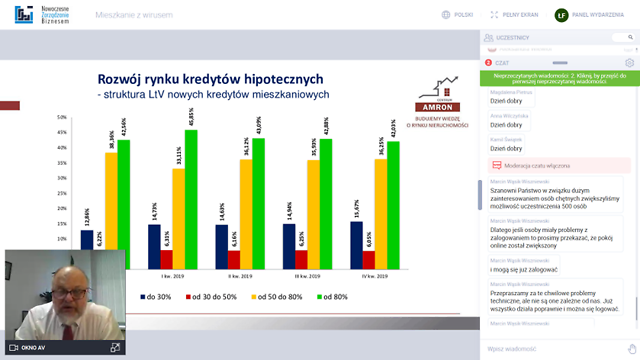This screenshot has height=360, width=640.
Task: Click the chat panel drag handle bar
Action: 560,63
